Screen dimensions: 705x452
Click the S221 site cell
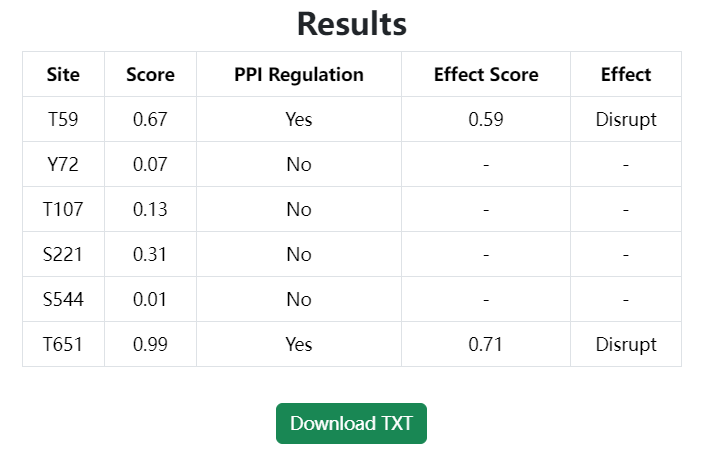coord(63,255)
